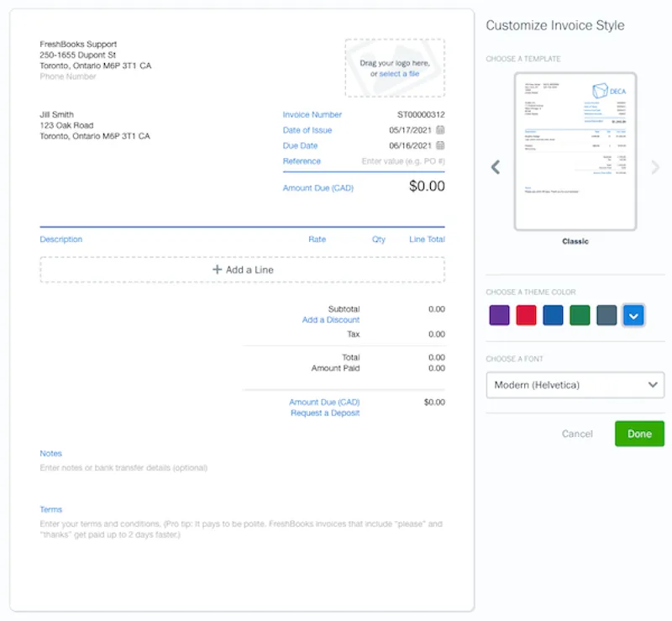Go to the next template with right arrow
Viewport: 672px width, 621px height.
pyautogui.click(x=655, y=167)
